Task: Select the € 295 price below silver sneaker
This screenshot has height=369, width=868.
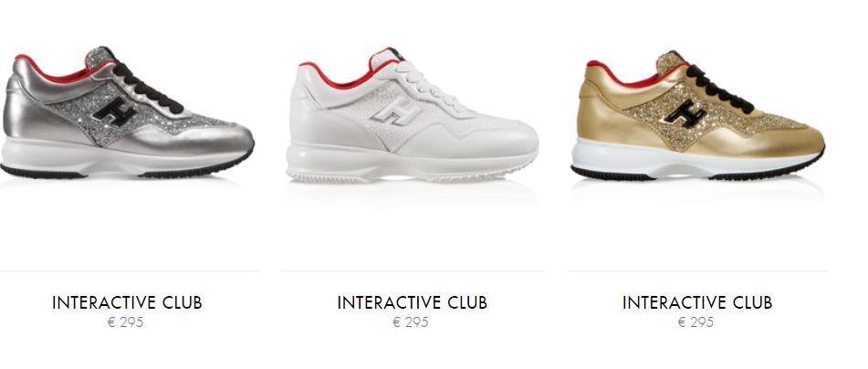Action: (126, 322)
